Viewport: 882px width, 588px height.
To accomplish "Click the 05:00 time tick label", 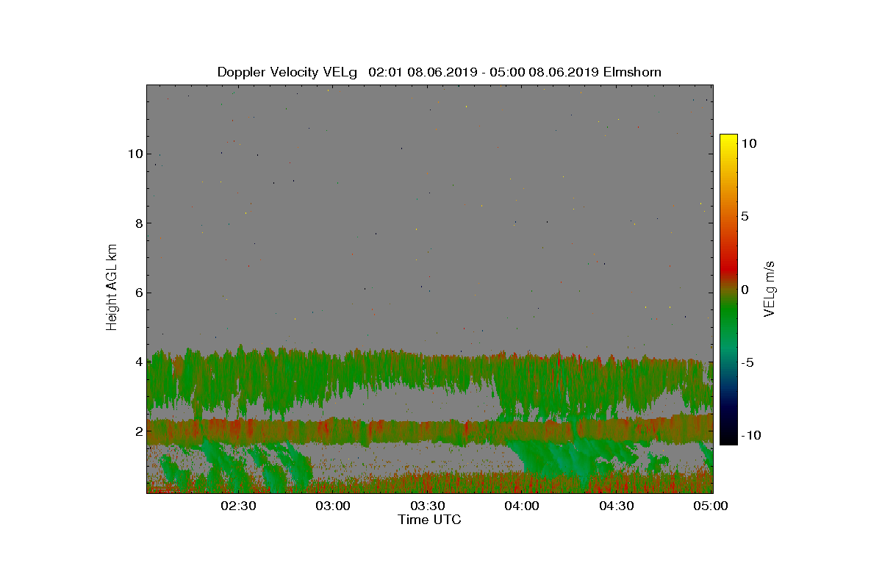I will click(711, 506).
